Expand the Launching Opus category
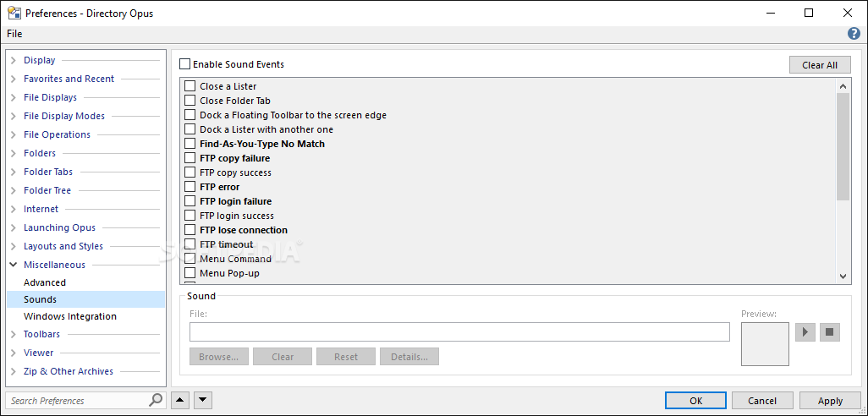Screen dimensions: 868x416 pyautogui.click(x=14, y=228)
